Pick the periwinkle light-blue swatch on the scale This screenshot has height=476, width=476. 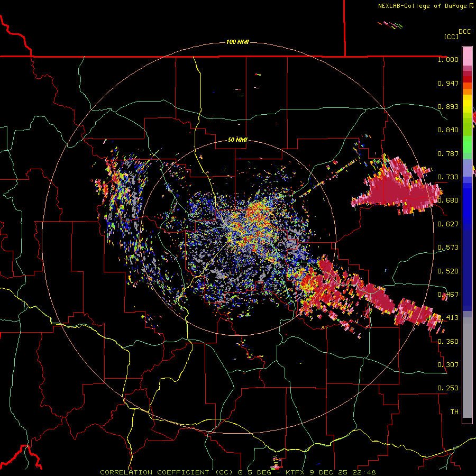(467, 168)
